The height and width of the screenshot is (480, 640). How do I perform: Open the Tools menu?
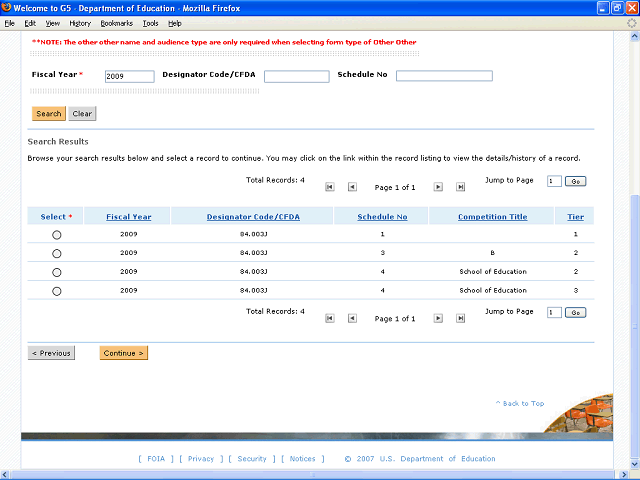pos(150,23)
